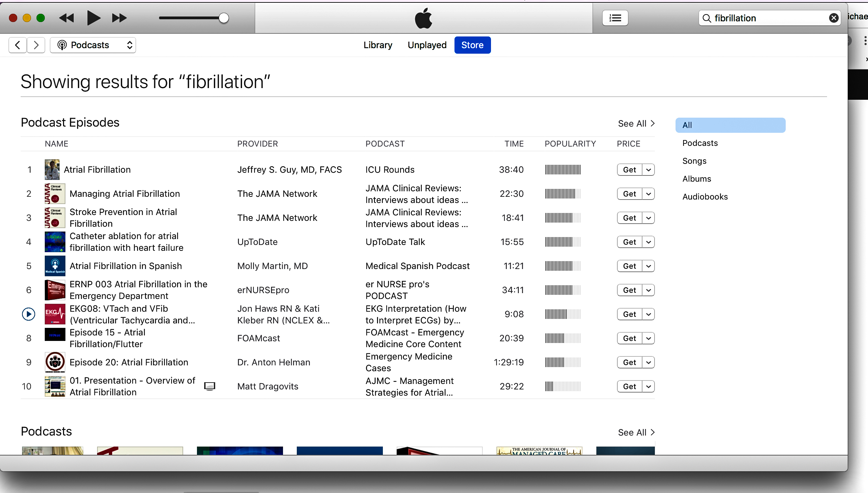The width and height of the screenshot is (868, 493).
Task: Click the video icon beside Presentation episode
Action: coord(210,386)
